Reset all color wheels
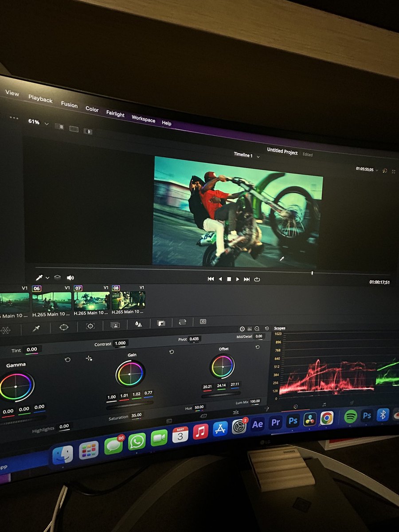 point(267,328)
